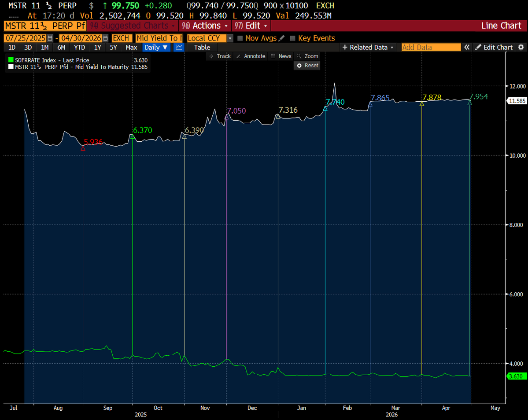Click the start date field 07/25/2025
The height and width of the screenshot is (420, 528).
[26, 38]
